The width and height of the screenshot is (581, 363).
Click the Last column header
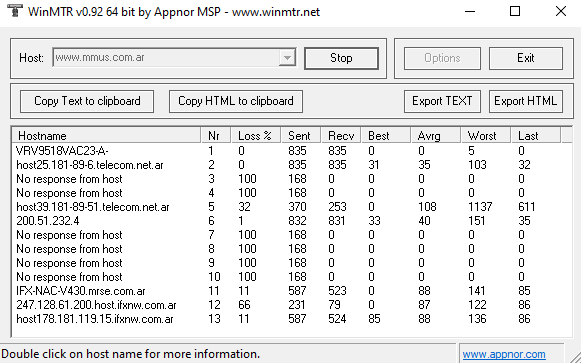point(536,136)
